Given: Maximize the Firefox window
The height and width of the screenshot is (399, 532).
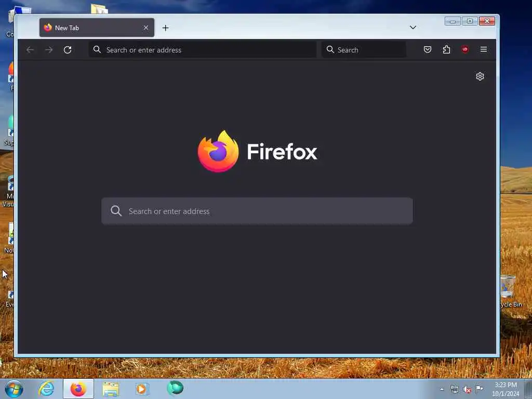Looking at the screenshot, I should [470, 21].
